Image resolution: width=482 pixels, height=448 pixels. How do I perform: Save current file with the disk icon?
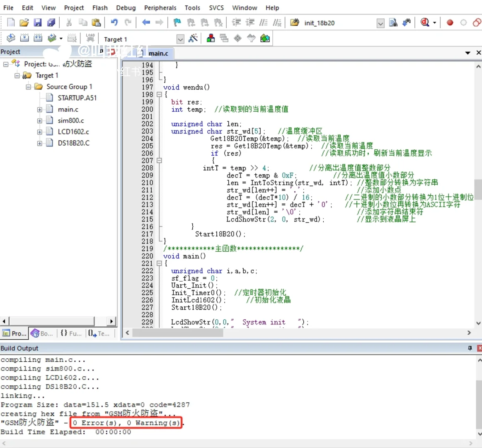tap(37, 22)
